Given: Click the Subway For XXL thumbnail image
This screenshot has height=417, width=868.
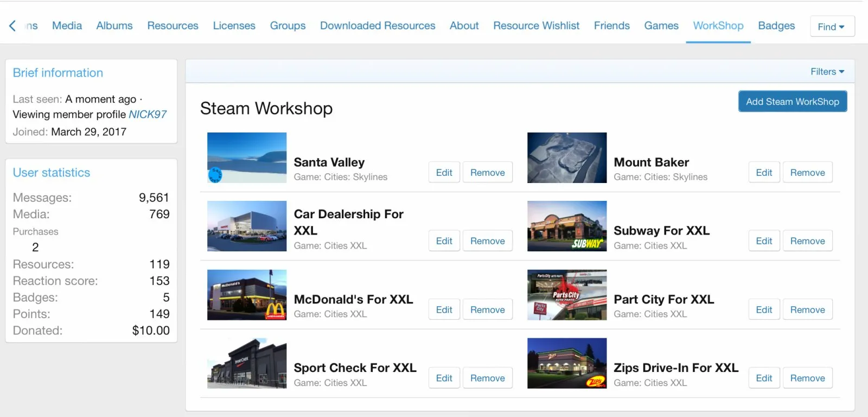Looking at the screenshot, I should tap(567, 226).
